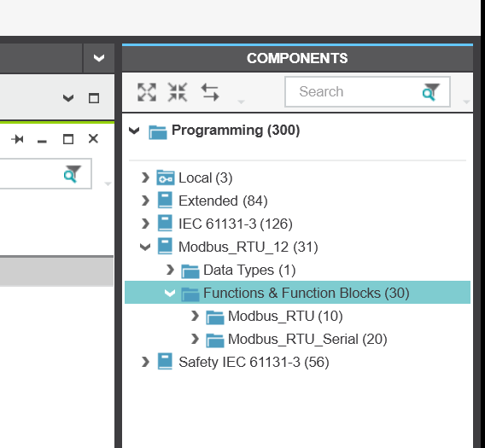
Task: Expand the Extended (84) library
Action: [145, 201]
